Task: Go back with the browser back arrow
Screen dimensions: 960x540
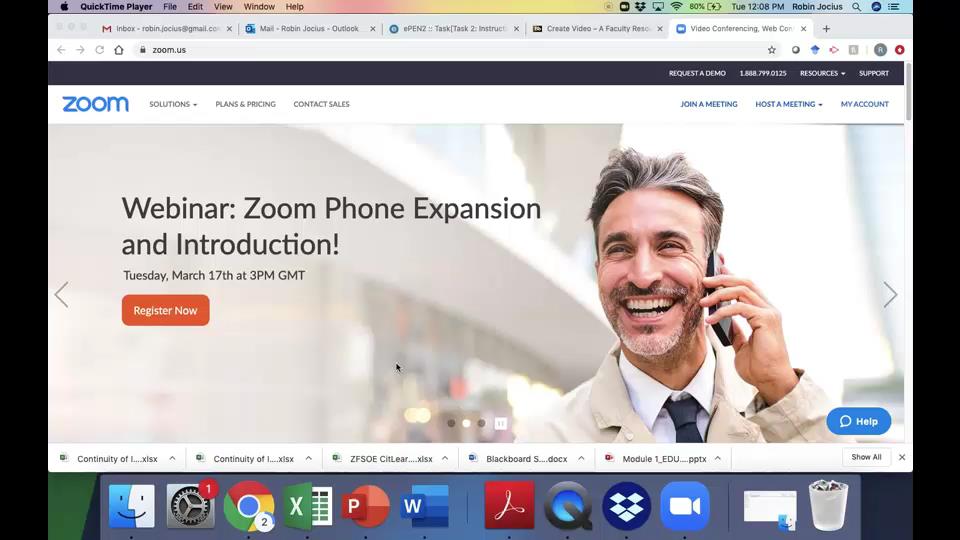Action: [61, 50]
